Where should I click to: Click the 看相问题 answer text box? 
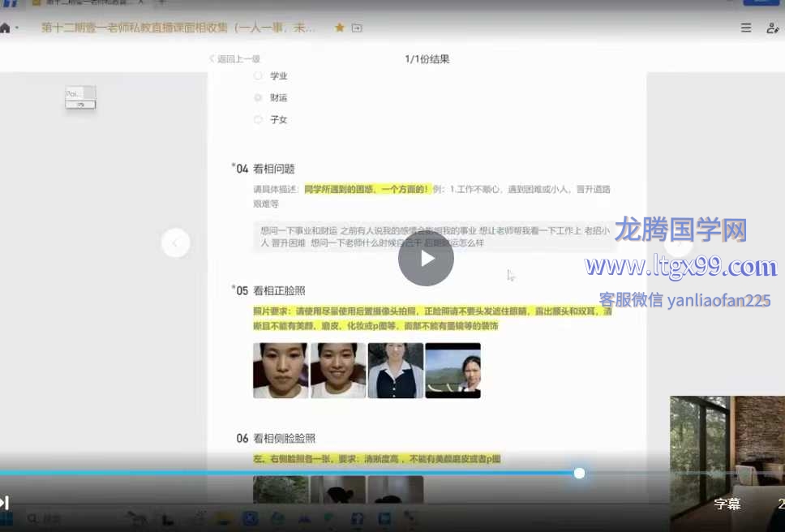click(432, 237)
